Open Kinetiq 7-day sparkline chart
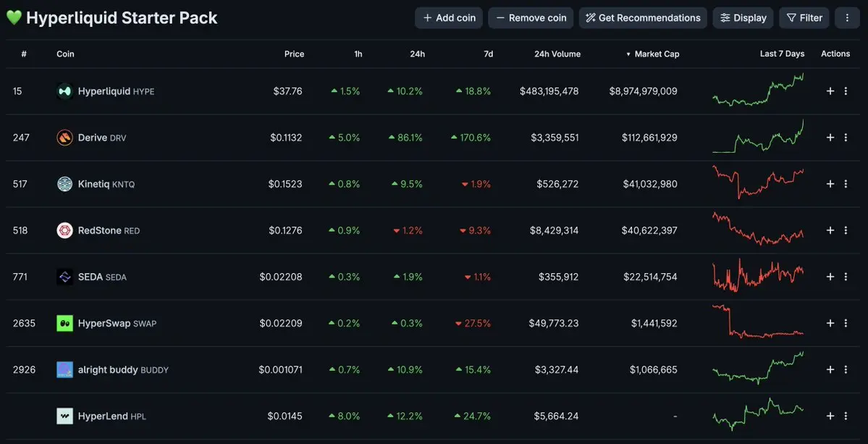The height and width of the screenshot is (444, 868). [758, 182]
